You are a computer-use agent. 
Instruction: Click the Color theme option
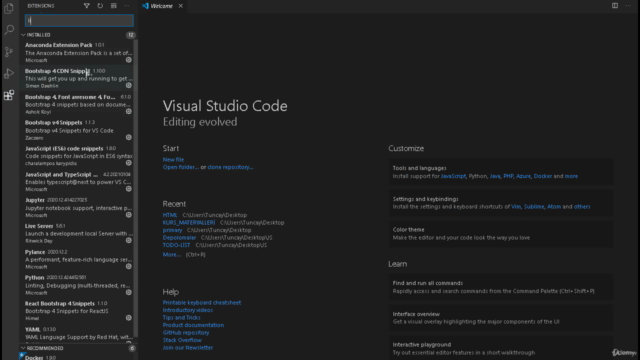coord(500,233)
